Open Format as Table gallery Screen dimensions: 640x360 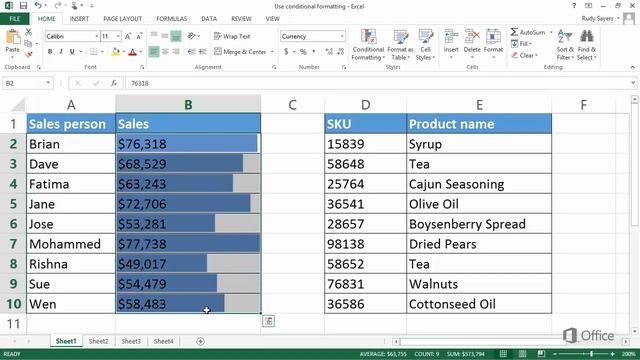(400, 45)
